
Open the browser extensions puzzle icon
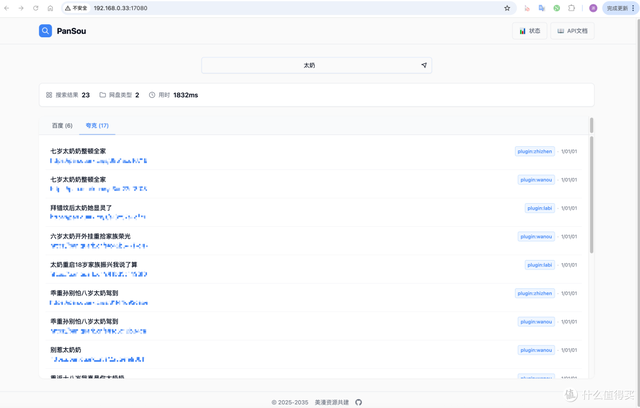[x=572, y=8]
